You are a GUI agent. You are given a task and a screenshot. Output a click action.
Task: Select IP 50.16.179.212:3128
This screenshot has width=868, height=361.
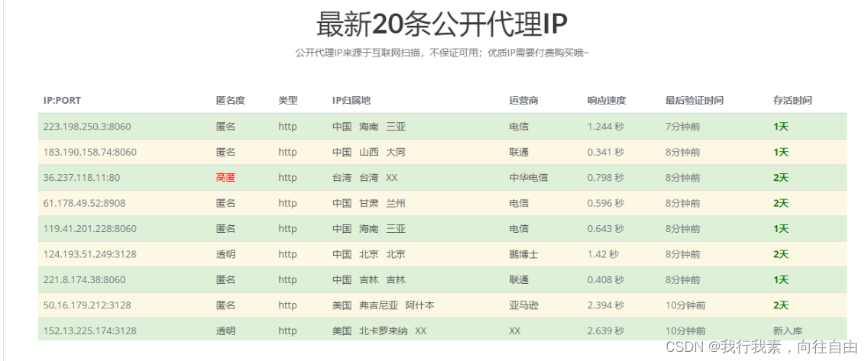pos(87,305)
